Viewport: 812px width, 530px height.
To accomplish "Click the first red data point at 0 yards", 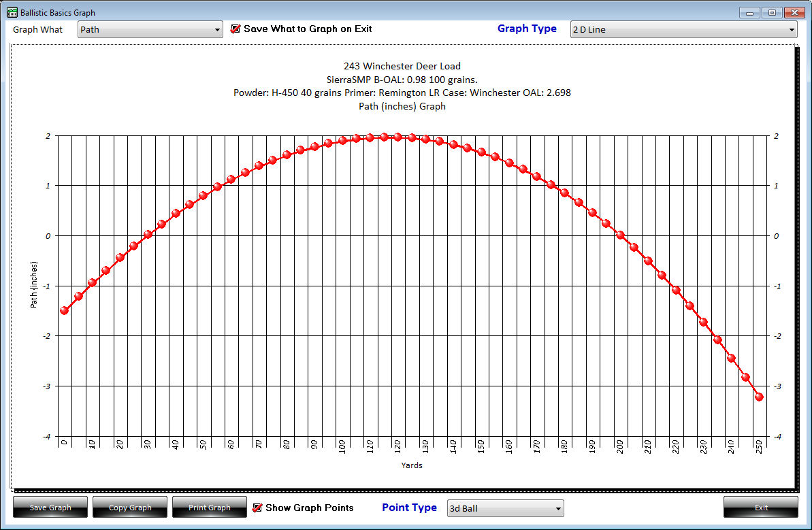I will pos(65,310).
